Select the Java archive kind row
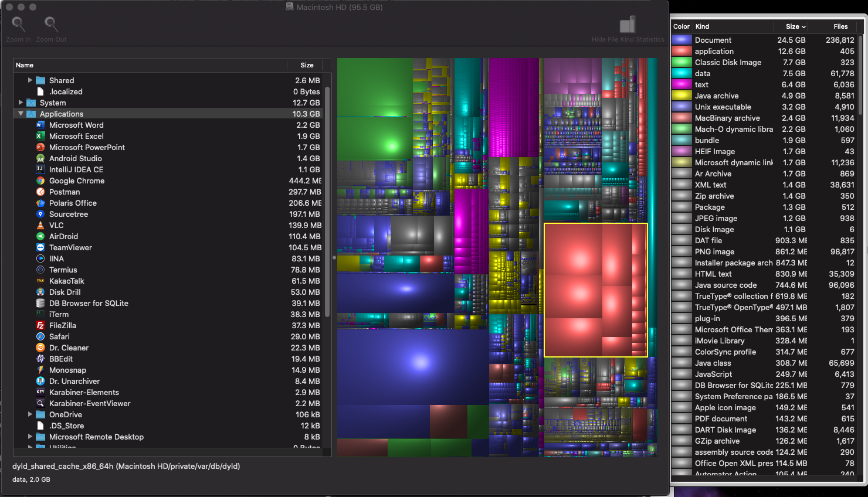Screen dimensions: 868x497 pyautogui.click(x=764, y=96)
